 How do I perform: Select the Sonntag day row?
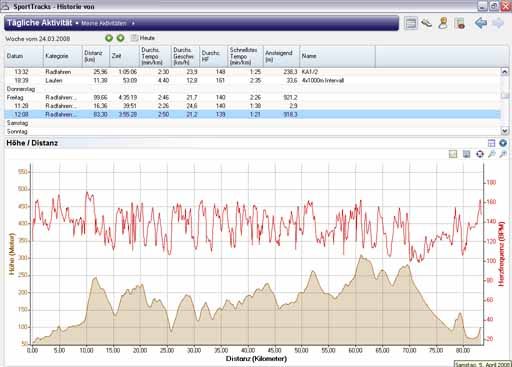(x=252, y=131)
